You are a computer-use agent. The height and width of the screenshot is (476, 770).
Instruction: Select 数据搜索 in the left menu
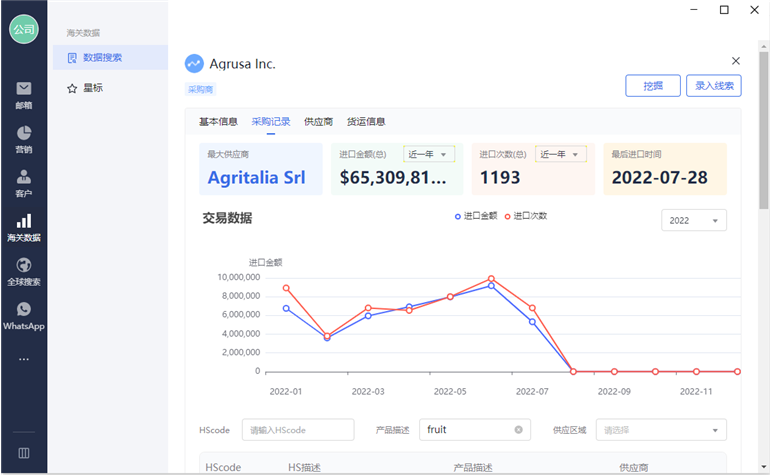(110, 58)
